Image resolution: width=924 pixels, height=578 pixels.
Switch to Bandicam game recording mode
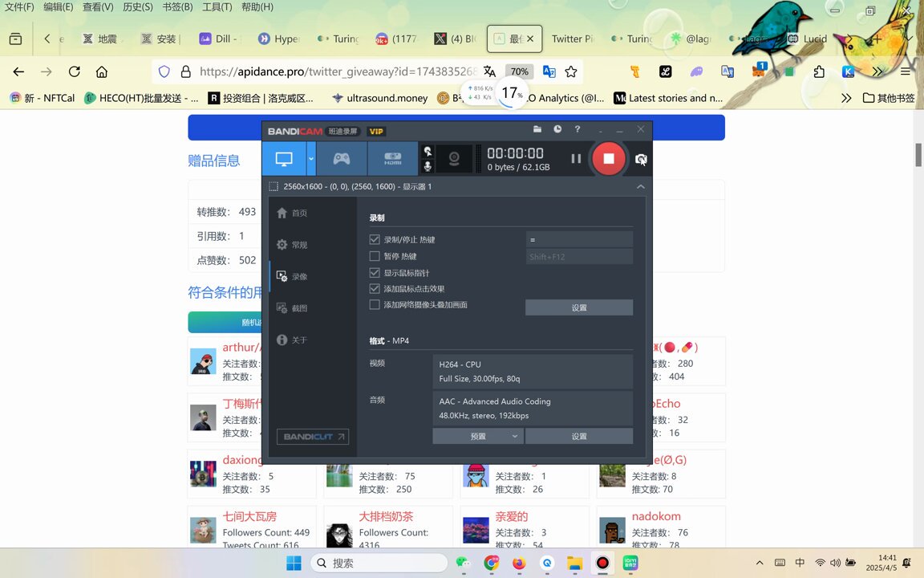pyautogui.click(x=342, y=159)
